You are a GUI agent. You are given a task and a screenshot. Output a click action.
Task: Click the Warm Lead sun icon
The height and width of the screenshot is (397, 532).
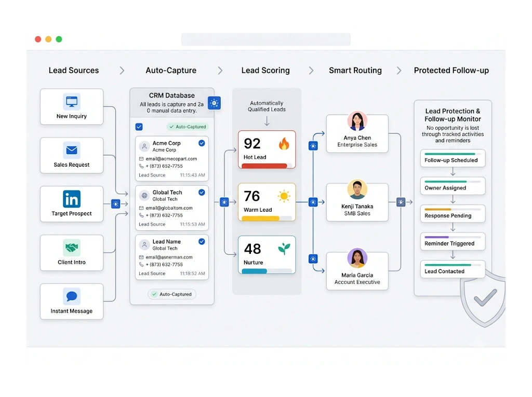[x=284, y=196]
